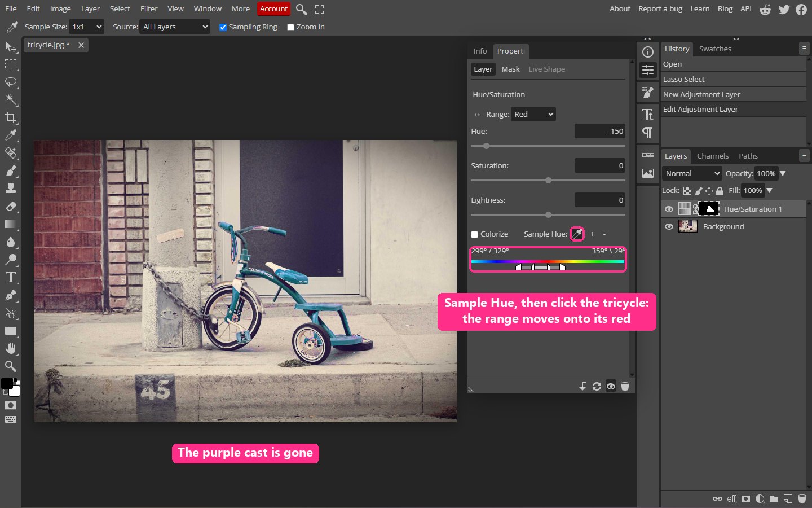
Task: Switch to the Info tab
Action: point(480,51)
